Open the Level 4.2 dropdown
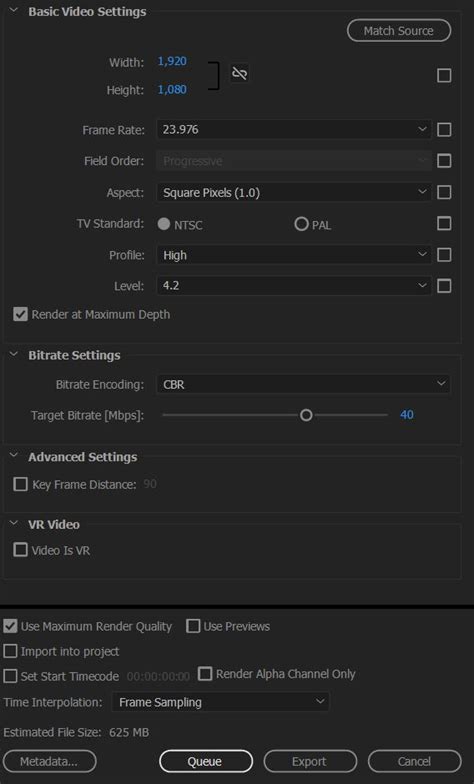This screenshot has height=784, width=474. coord(294,286)
